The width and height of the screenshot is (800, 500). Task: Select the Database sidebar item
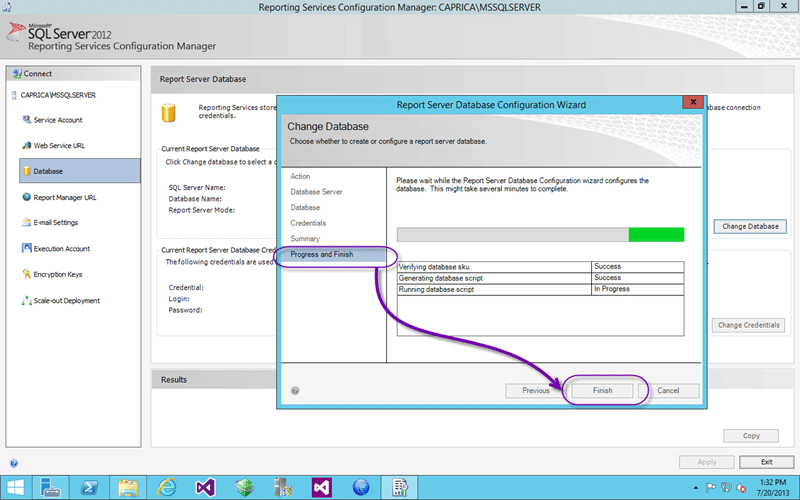tap(48, 171)
